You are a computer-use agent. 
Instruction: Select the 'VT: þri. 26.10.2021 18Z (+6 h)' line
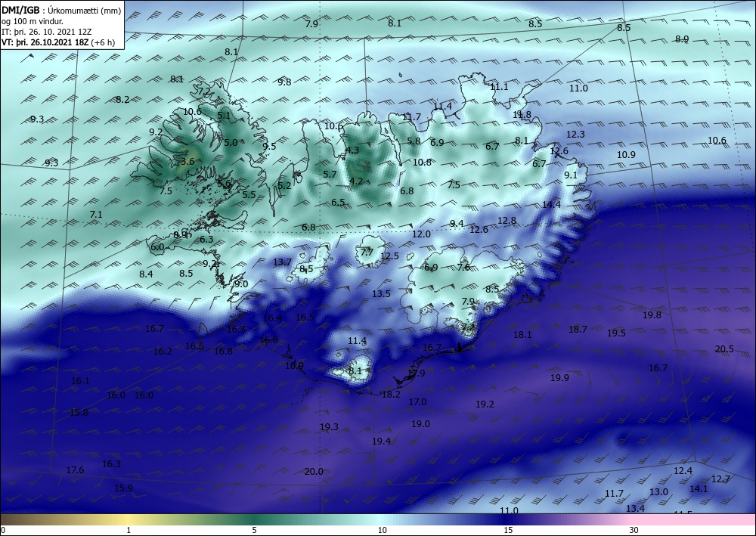coord(58,42)
